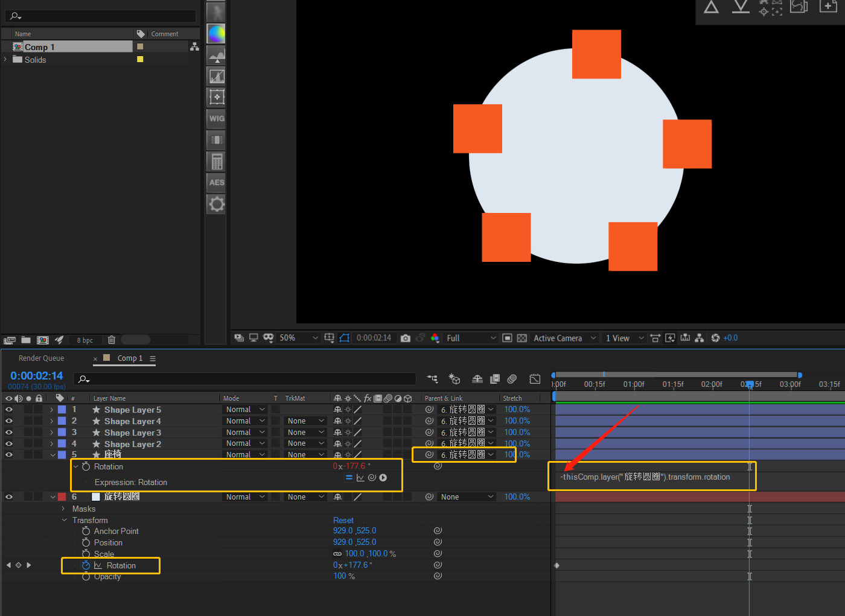Open expression language menu play icon
Screen dimensions: 845x616
pyautogui.click(x=383, y=477)
